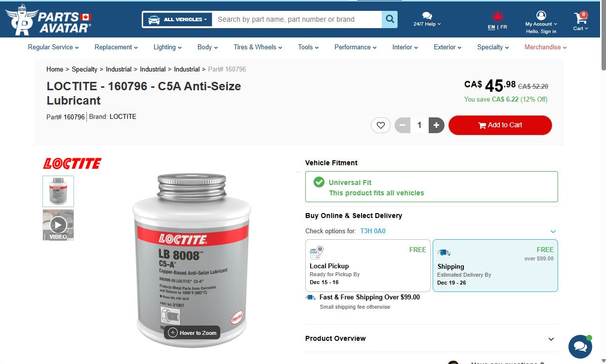606x364 pixels.
Task: Select the Shipping delivery option
Action: (495, 266)
